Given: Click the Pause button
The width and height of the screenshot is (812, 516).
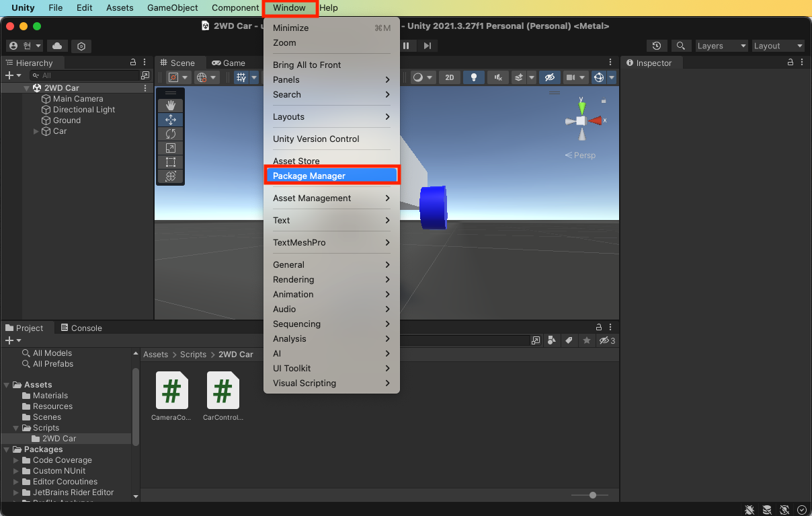Looking at the screenshot, I should (x=406, y=46).
